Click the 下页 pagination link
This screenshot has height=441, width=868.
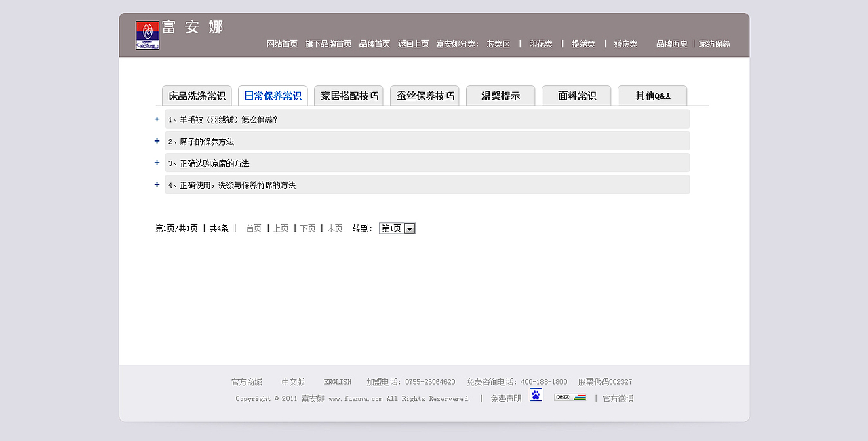pos(308,229)
